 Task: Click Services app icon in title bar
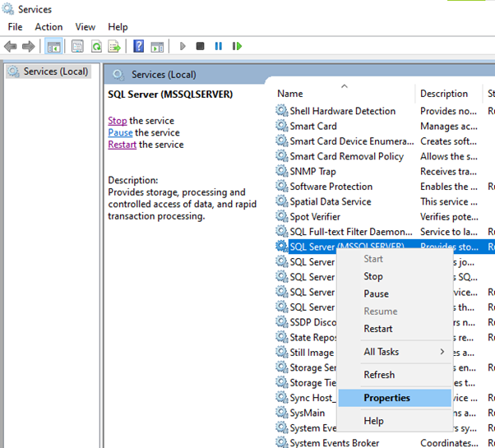8,9
